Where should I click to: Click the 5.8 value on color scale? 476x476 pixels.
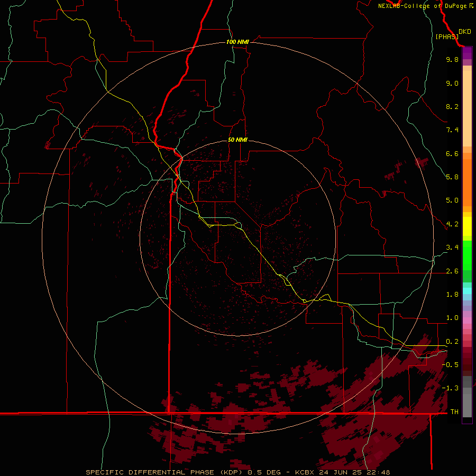(452, 177)
